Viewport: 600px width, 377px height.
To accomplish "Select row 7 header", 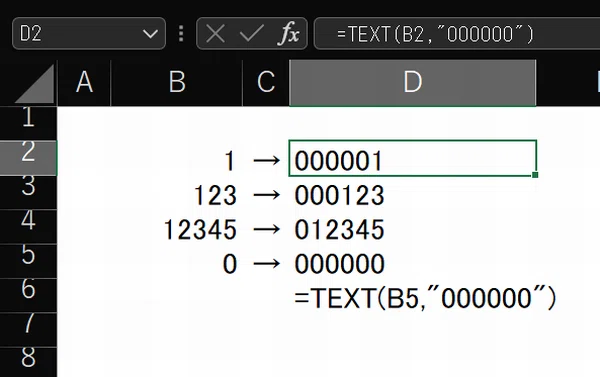I will pyautogui.click(x=28, y=330).
